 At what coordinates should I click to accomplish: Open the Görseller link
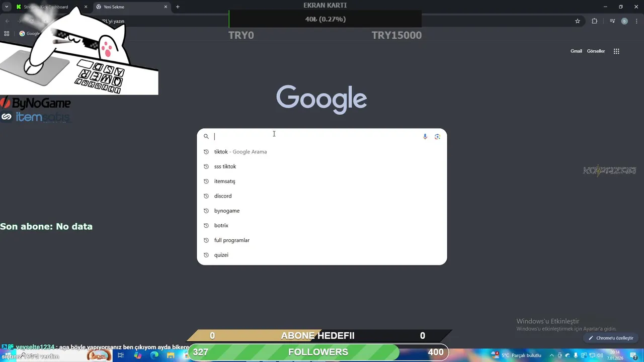596,51
